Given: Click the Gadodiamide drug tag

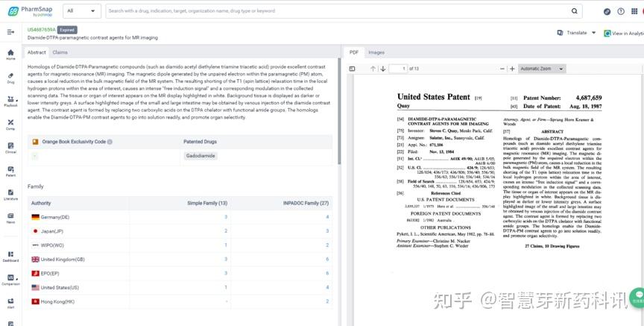Looking at the screenshot, I should pyautogui.click(x=200, y=156).
